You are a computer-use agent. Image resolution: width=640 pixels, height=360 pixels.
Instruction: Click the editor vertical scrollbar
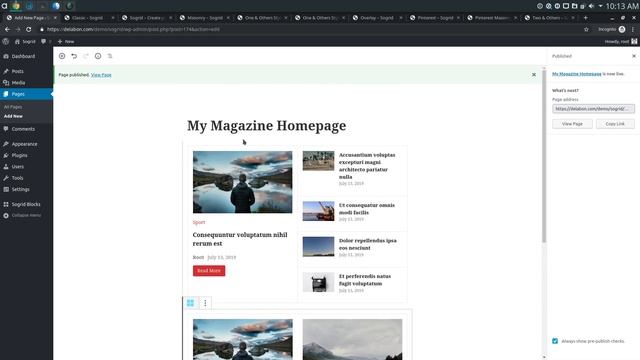pos(544,156)
